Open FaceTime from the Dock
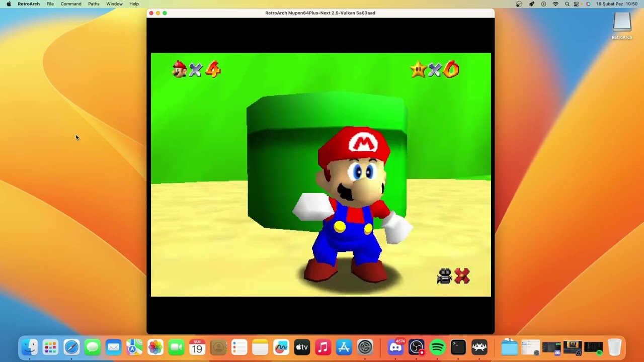The height and width of the screenshot is (362, 644). pos(177,347)
